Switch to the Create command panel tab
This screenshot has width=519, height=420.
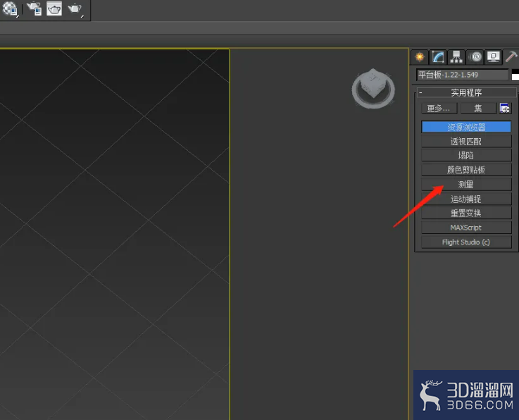pyautogui.click(x=420, y=57)
